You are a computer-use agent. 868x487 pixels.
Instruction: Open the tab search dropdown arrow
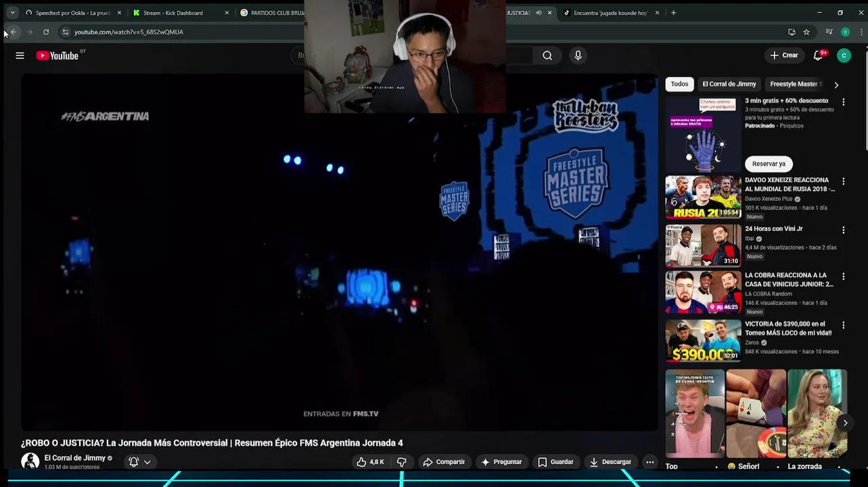12,13
